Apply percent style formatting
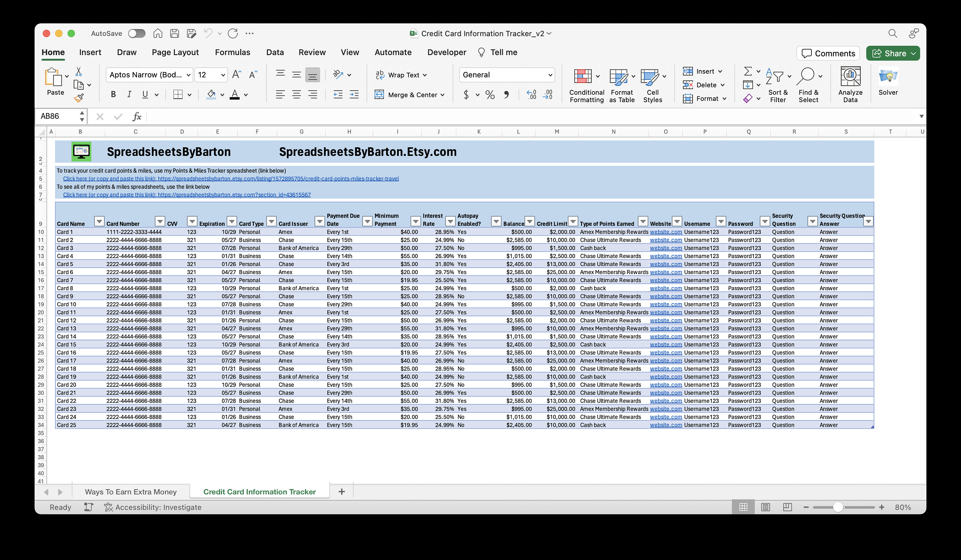The image size is (961, 560). [490, 94]
